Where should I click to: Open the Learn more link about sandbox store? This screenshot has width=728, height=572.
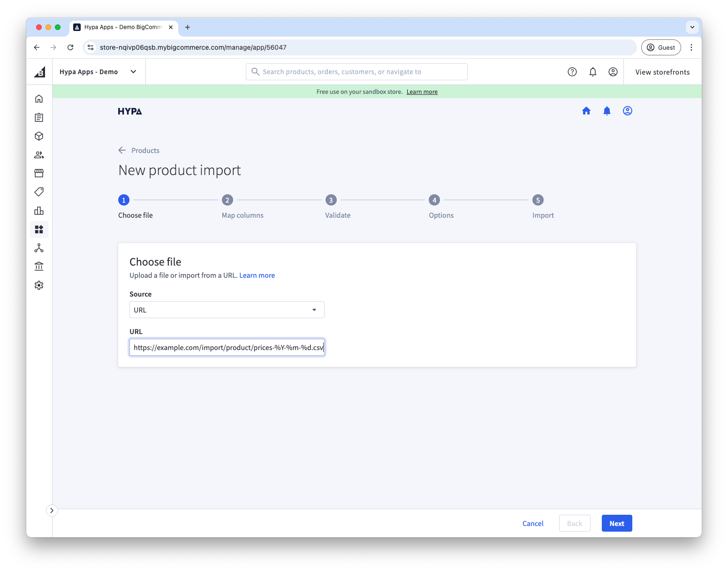point(421,92)
